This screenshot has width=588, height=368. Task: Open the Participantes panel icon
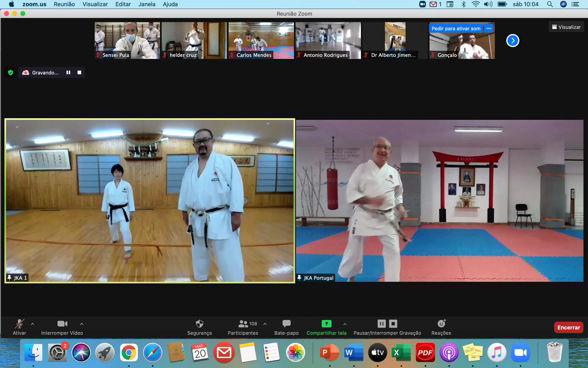[x=243, y=323]
